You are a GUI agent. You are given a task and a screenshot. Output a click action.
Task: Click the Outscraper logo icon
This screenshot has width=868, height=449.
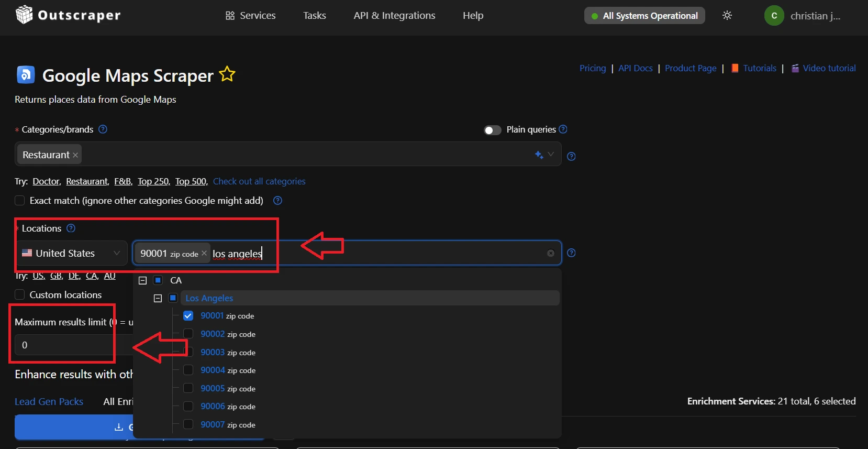[24, 15]
